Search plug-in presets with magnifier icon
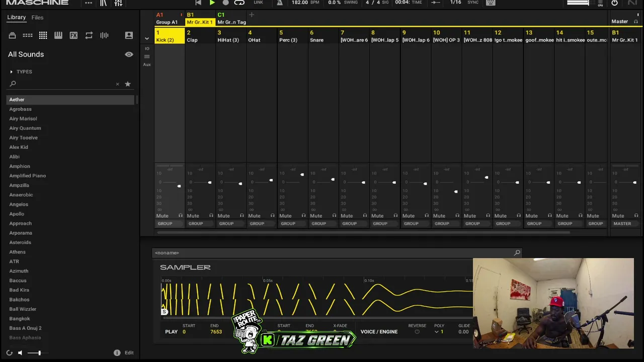 (x=517, y=253)
